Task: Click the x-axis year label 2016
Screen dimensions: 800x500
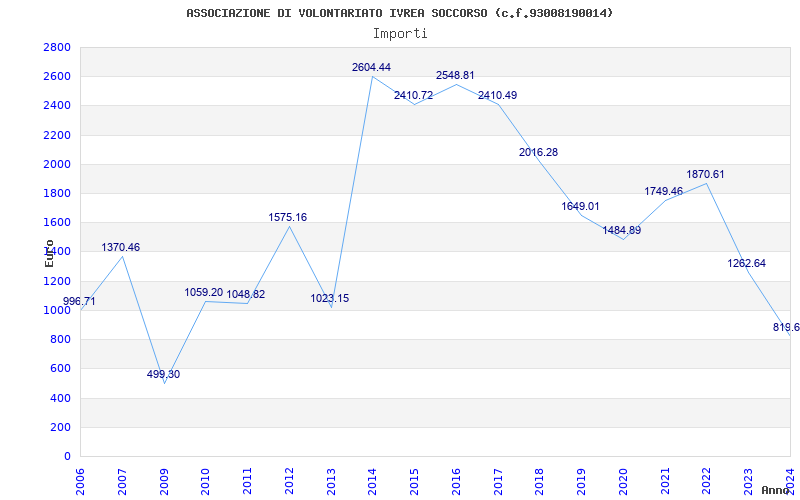Action: [x=456, y=481]
